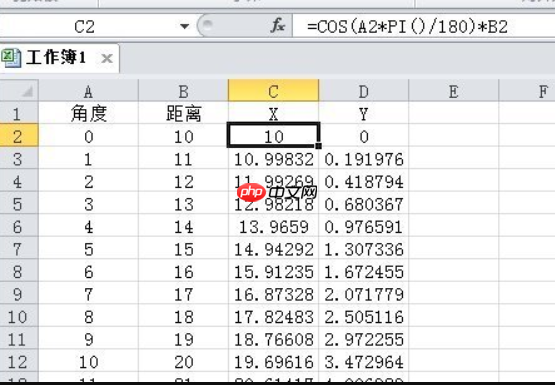Screen dimensions: 555x385
Task: Select row 1 header
Action: [x=19, y=113]
